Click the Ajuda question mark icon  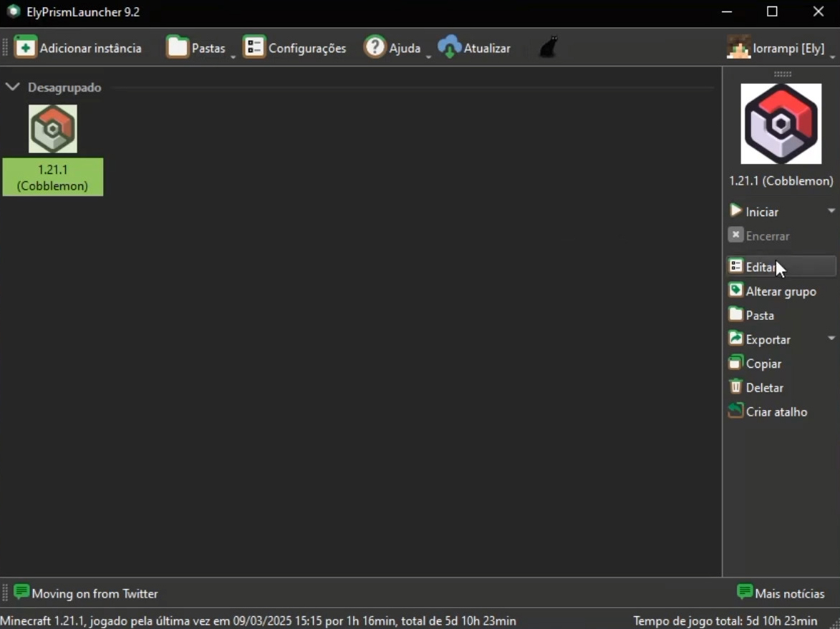click(375, 47)
